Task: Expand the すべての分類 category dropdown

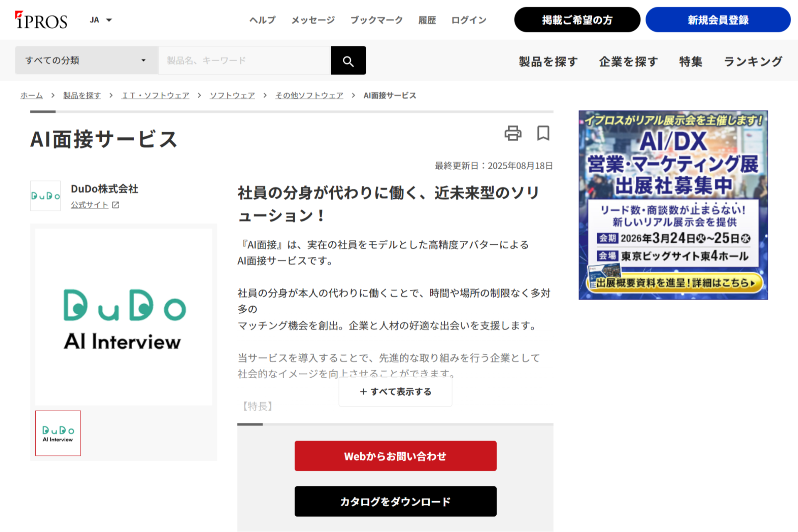Action: (x=86, y=60)
